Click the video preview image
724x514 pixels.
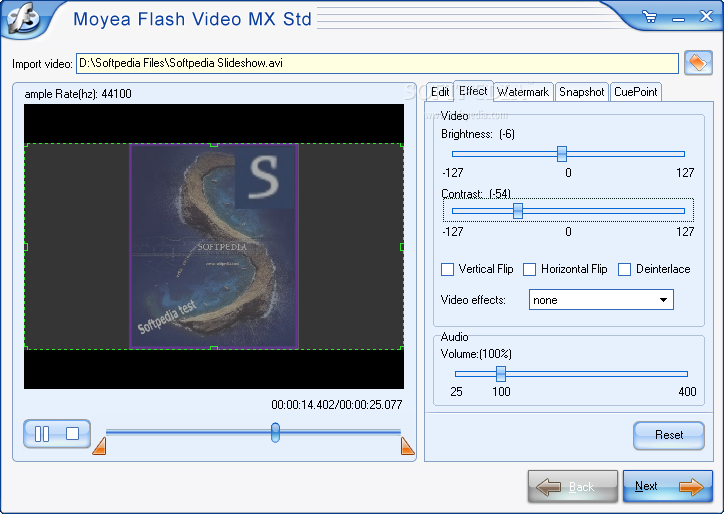pos(214,246)
